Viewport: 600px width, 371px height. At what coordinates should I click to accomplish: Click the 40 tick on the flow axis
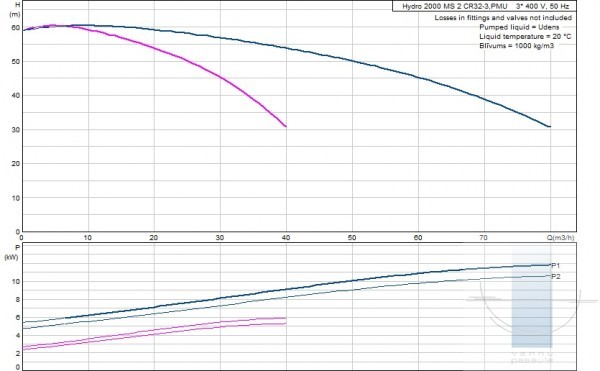click(285, 238)
